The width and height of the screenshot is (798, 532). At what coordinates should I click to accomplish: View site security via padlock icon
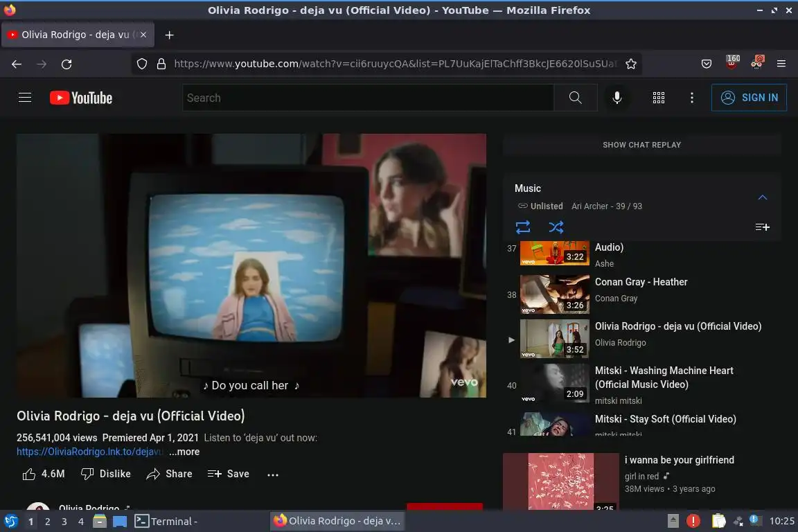tap(161, 64)
